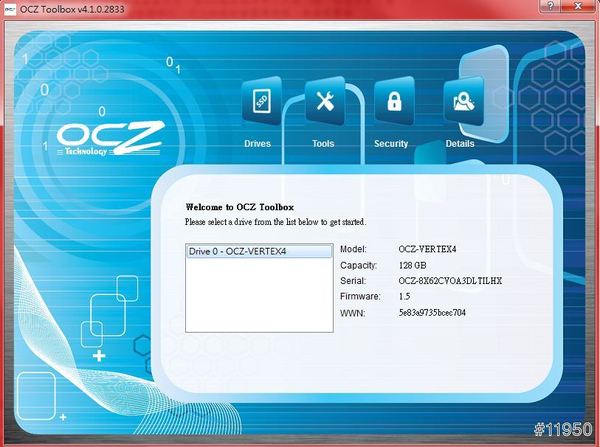Screen dimensions: 600x447
Task: Click the Capacity: label
Action: pyautogui.click(x=359, y=265)
